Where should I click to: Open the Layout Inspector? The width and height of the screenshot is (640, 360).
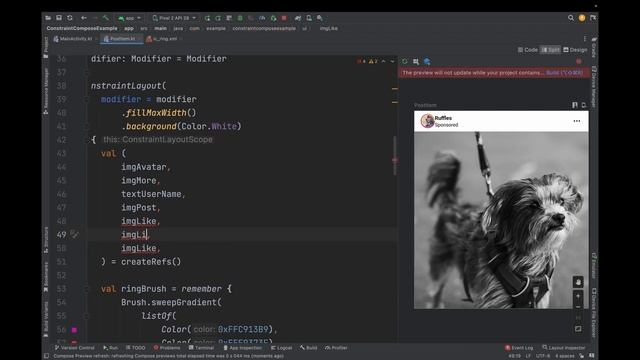pos(564,348)
